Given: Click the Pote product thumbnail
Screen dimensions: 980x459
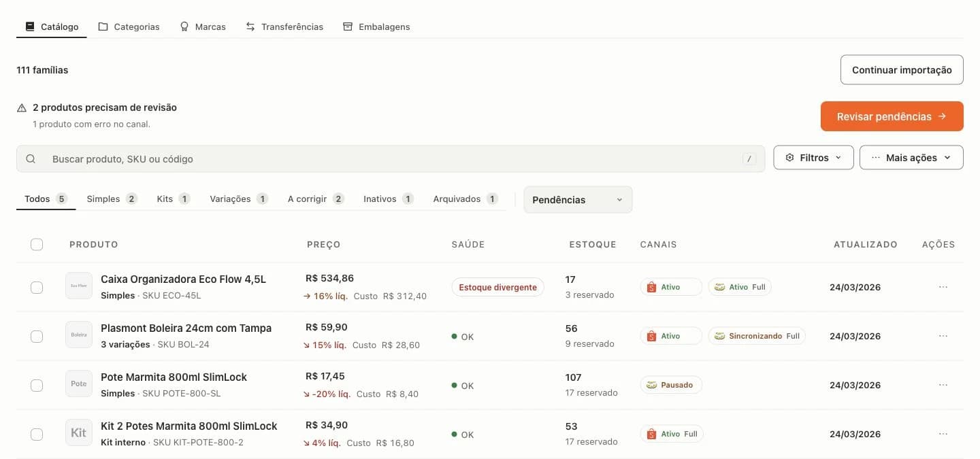Looking at the screenshot, I should click(79, 384).
